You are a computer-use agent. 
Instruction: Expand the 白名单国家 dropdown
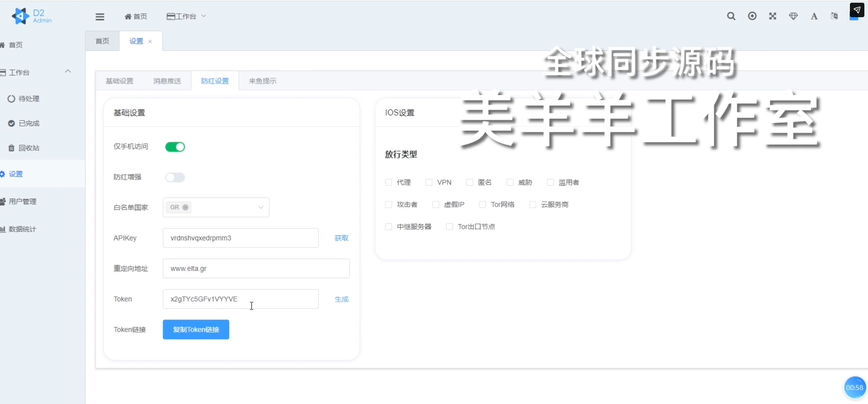(260, 207)
